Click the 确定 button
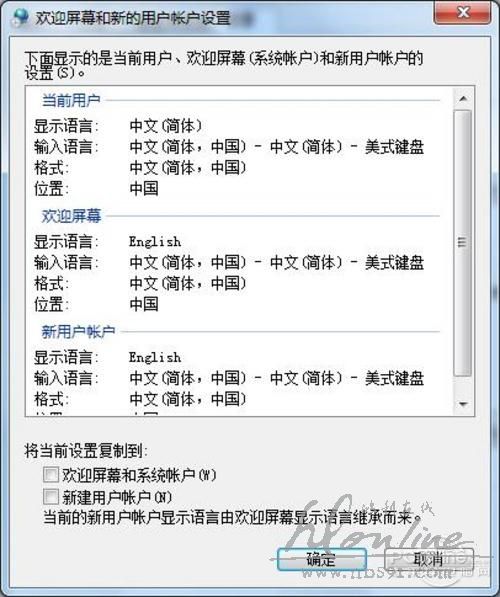Screen dimensions: 500x597 coord(322,559)
